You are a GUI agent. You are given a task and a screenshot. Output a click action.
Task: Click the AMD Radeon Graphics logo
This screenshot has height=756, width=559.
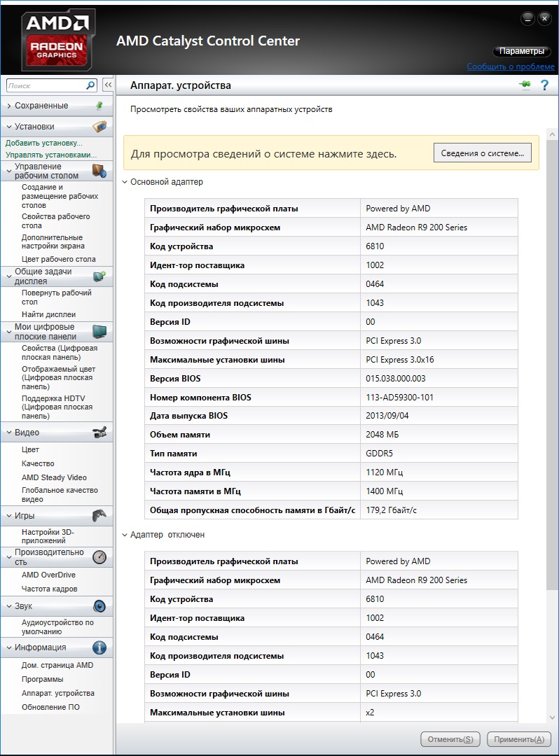[57, 39]
